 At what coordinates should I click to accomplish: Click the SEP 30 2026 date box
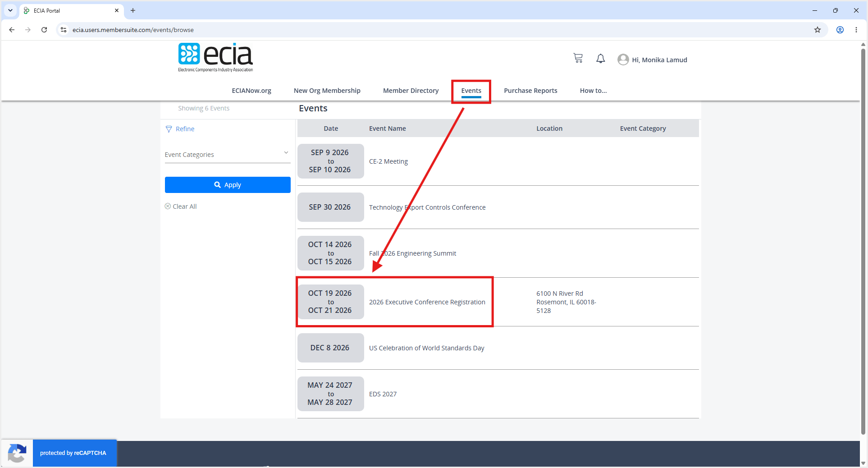point(330,207)
